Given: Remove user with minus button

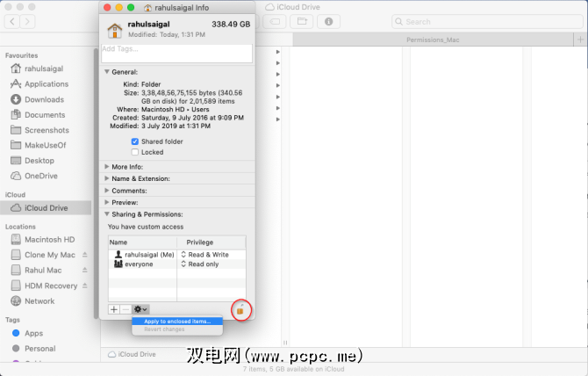Looking at the screenshot, I should (x=126, y=309).
